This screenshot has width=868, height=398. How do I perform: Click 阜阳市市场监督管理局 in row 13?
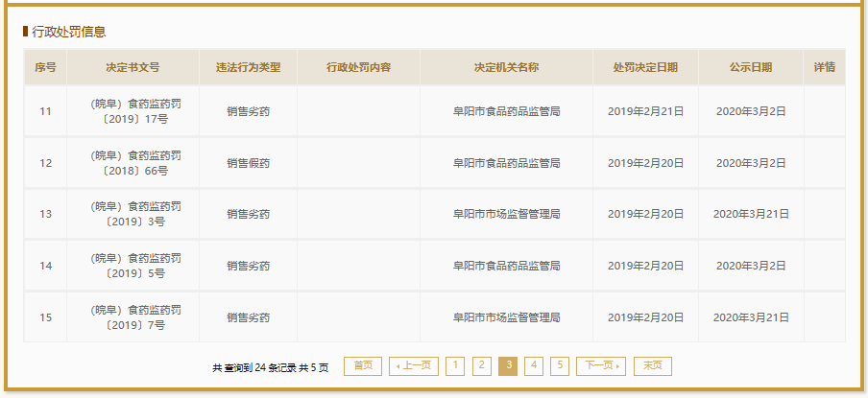[x=506, y=214]
